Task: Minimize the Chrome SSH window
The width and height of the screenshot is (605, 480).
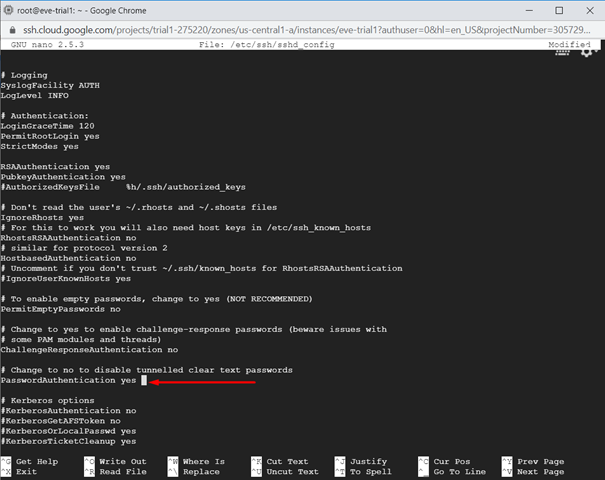Action: (529, 10)
